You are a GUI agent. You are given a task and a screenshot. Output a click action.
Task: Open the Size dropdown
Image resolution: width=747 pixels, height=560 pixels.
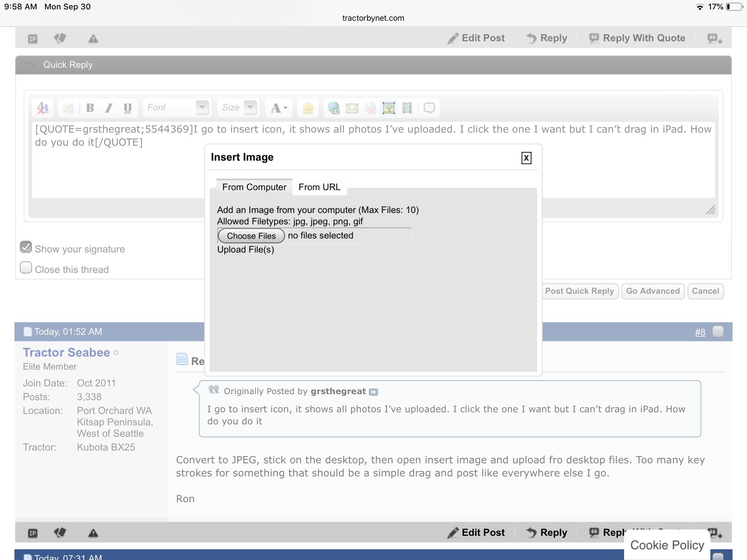pyautogui.click(x=250, y=107)
